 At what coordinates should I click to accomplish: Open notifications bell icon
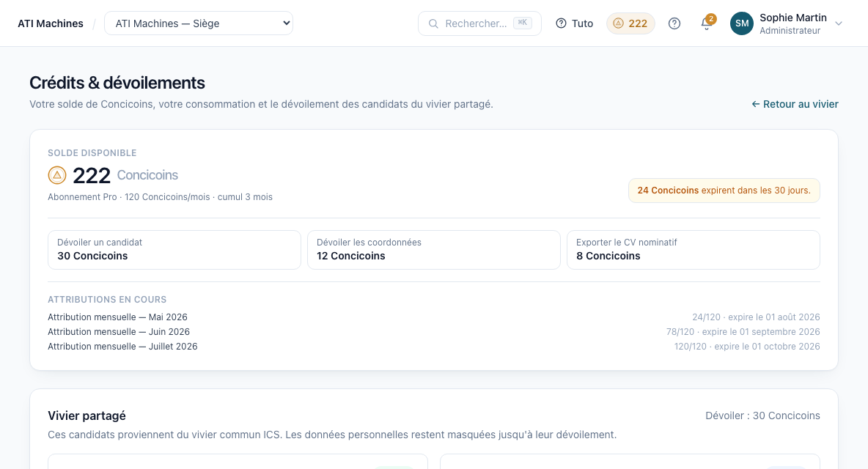(x=707, y=23)
